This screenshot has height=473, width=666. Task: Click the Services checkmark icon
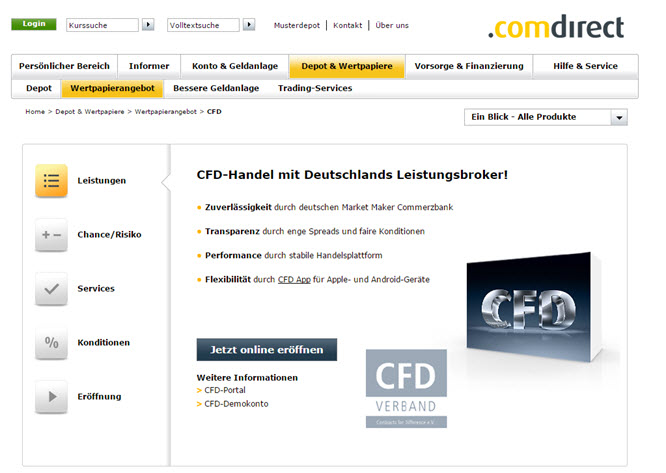pos(51,289)
